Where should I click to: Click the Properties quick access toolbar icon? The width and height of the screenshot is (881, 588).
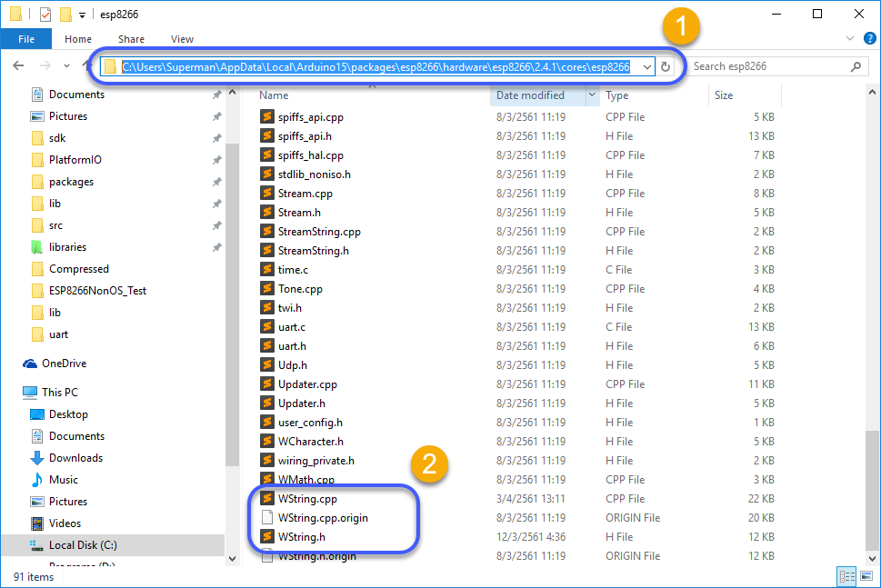(45, 15)
